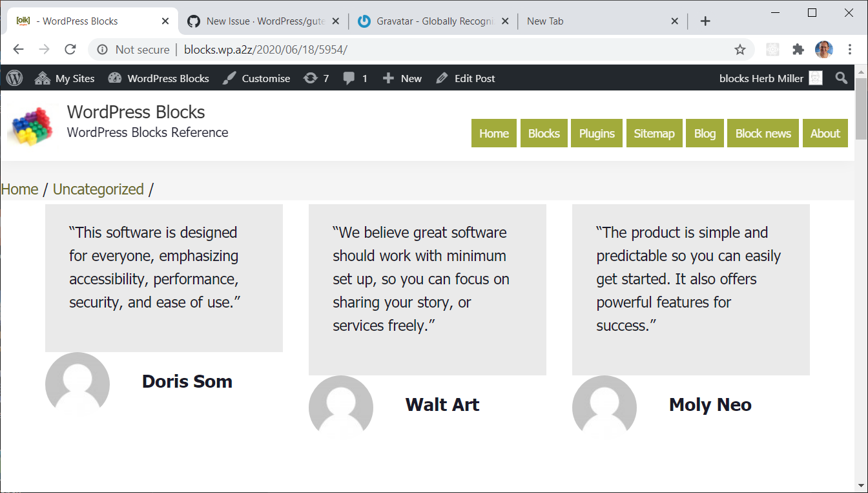Click the Moly Neo name heading
The width and height of the screenshot is (868, 493).
click(x=710, y=404)
